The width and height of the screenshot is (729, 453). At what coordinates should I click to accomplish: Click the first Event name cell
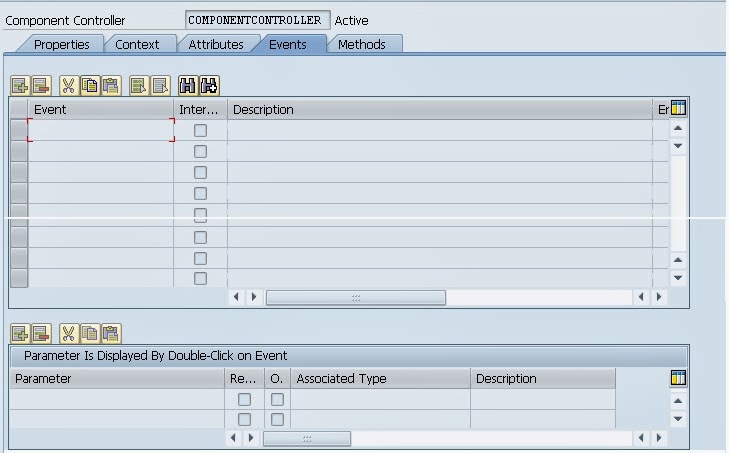[x=101, y=130]
